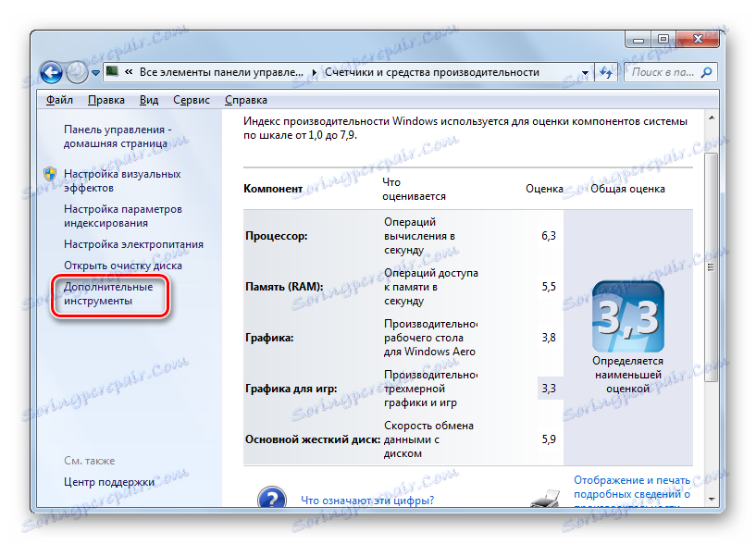Close the window with the X button
The image size is (756, 544).
(x=697, y=39)
